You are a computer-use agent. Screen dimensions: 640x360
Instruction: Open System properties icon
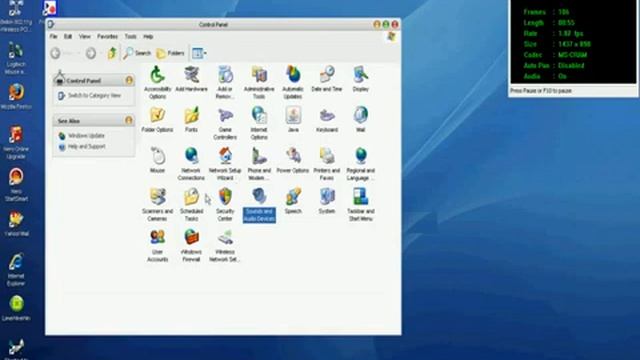pos(327,201)
